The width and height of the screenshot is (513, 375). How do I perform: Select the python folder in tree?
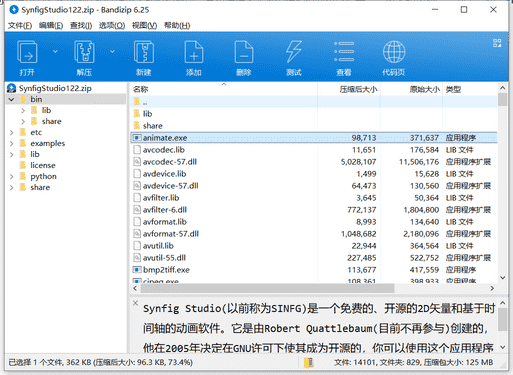pyautogui.click(x=43, y=176)
